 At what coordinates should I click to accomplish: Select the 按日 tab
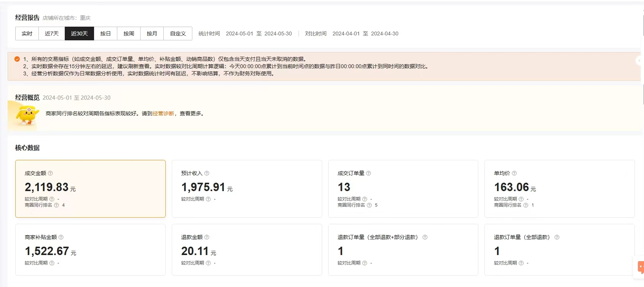click(105, 33)
